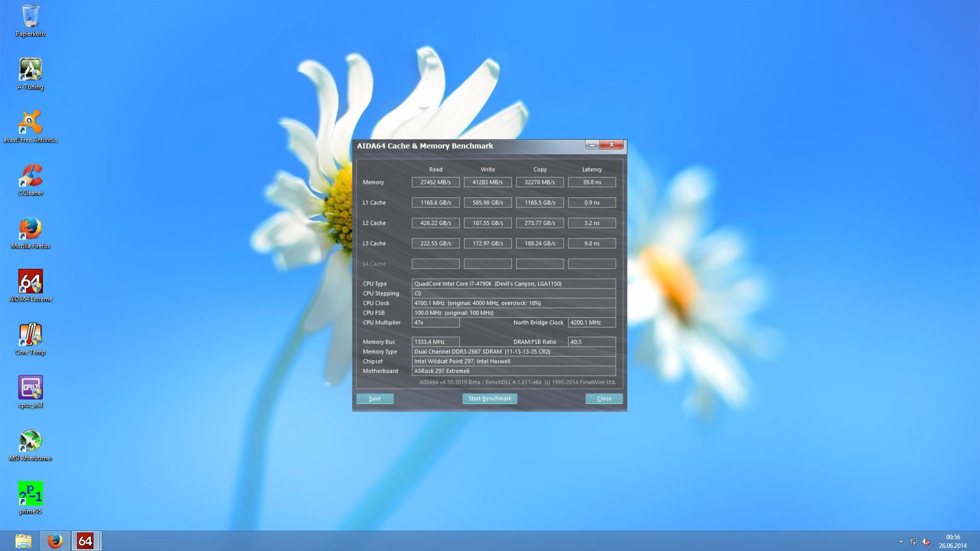Click the AIDA64 version copyright text

click(517, 382)
